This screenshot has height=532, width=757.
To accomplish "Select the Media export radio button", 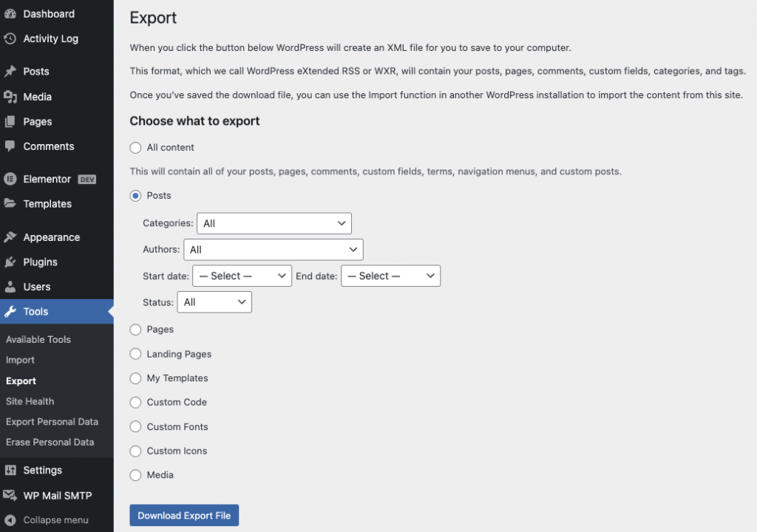I will [135, 475].
